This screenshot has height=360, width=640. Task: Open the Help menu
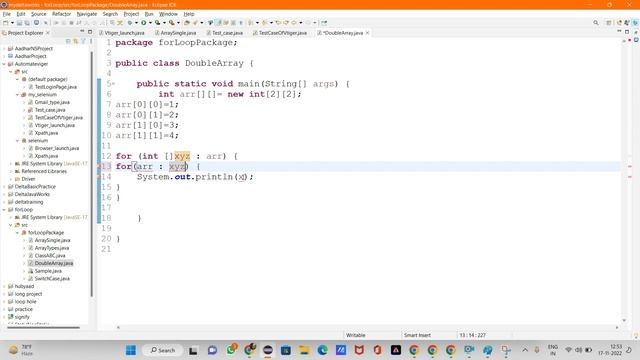(189, 14)
